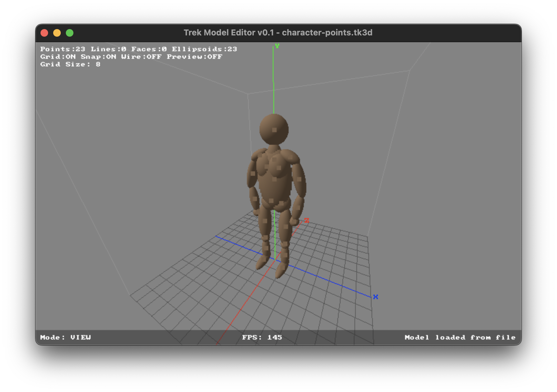This screenshot has height=392, width=557.
Task: Enable wireframe via the Wire:OFF indicator
Action: (x=141, y=57)
